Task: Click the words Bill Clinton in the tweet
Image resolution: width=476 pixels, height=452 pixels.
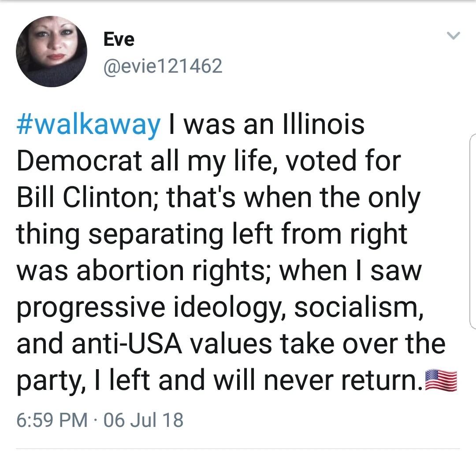Action: [x=86, y=197]
